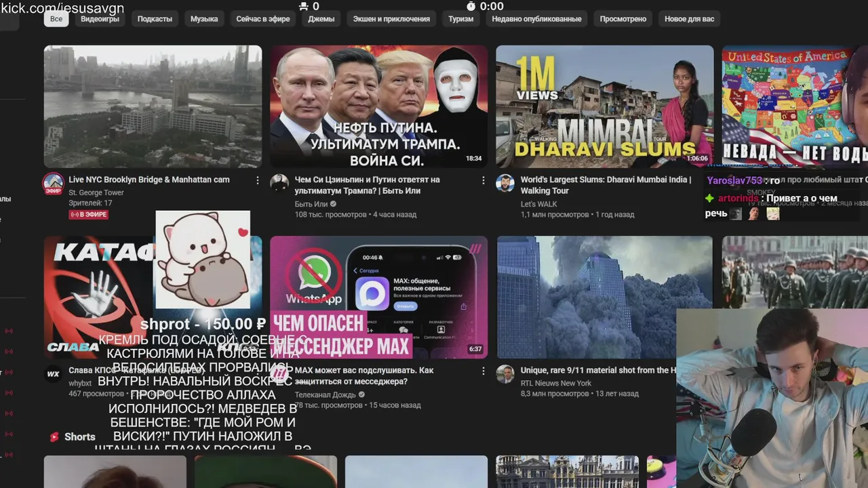868x488 pixels.
Task: Click the 6:37 duration badge
Action: 475,349
